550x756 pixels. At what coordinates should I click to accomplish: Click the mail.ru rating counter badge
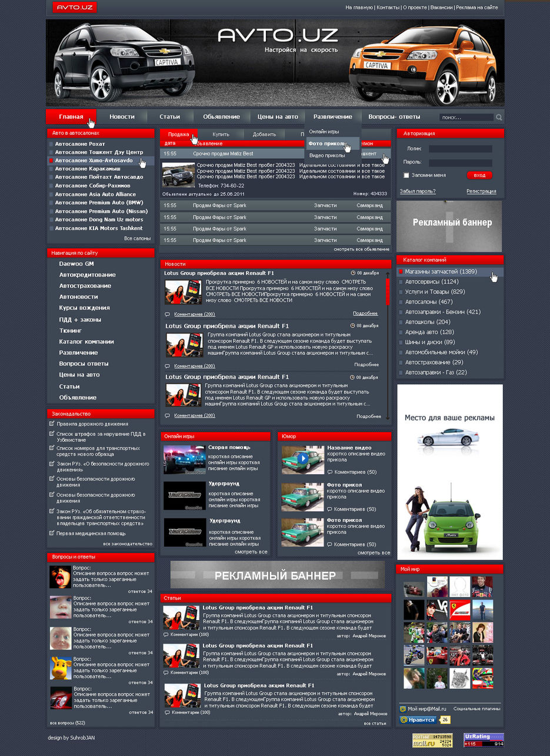point(432,740)
